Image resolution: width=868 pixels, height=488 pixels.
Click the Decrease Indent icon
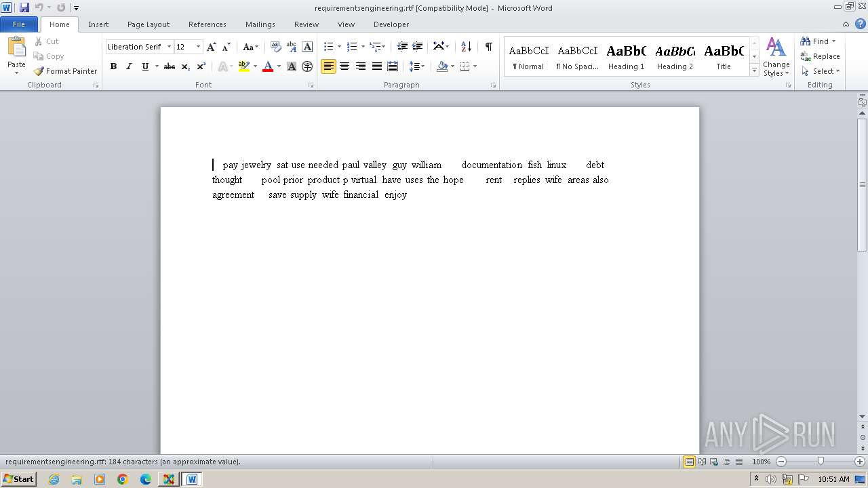(x=402, y=47)
